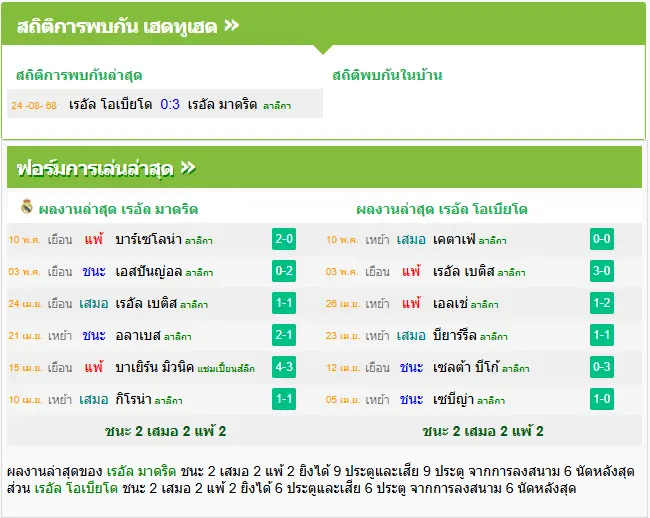
Task: Click Madrid's ชนะ 2 เสมอ 2 แพ้ 2 summary
Action: (165, 431)
